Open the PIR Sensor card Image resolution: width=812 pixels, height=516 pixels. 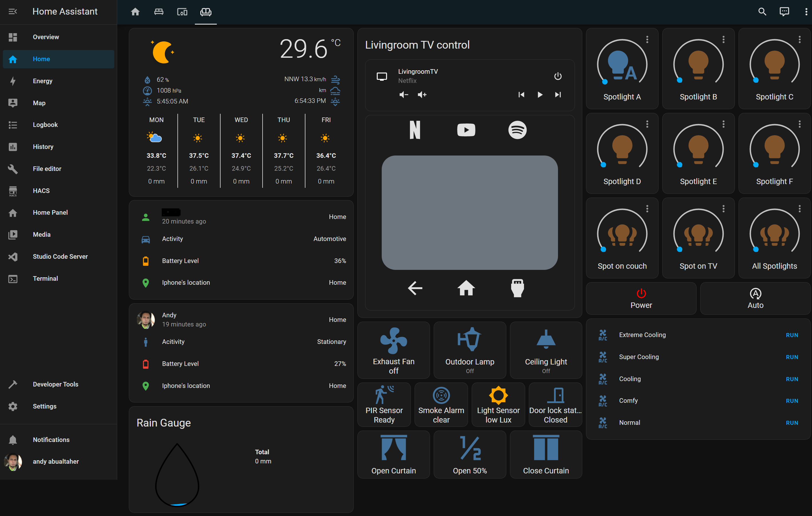384,405
